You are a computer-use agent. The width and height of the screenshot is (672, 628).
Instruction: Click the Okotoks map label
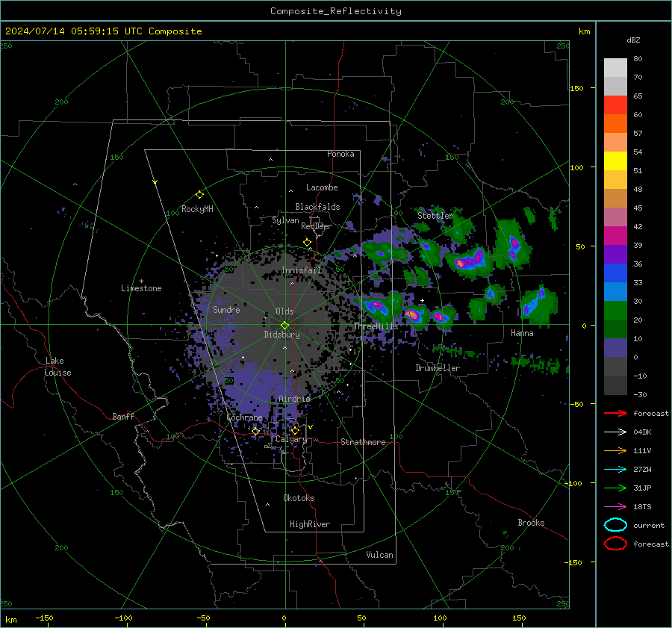pos(299,498)
